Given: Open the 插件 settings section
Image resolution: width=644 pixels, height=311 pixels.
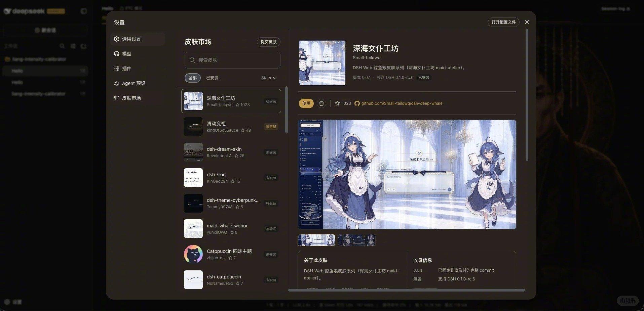Looking at the screenshot, I should click(138, 69).
